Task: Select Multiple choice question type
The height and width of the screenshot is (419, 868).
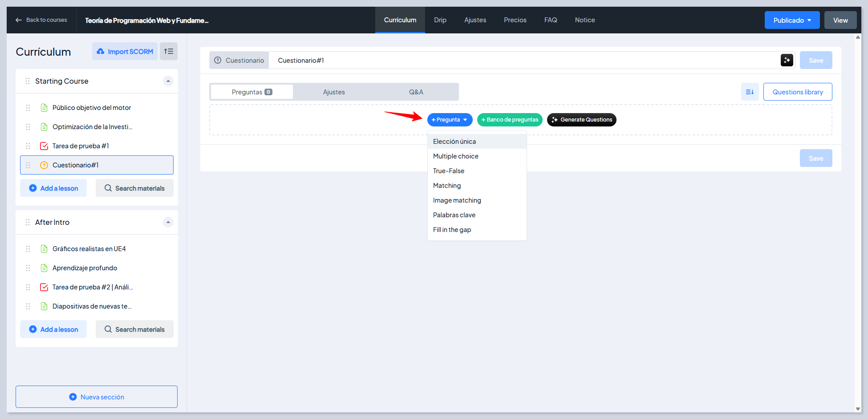Action: (455, 156)
